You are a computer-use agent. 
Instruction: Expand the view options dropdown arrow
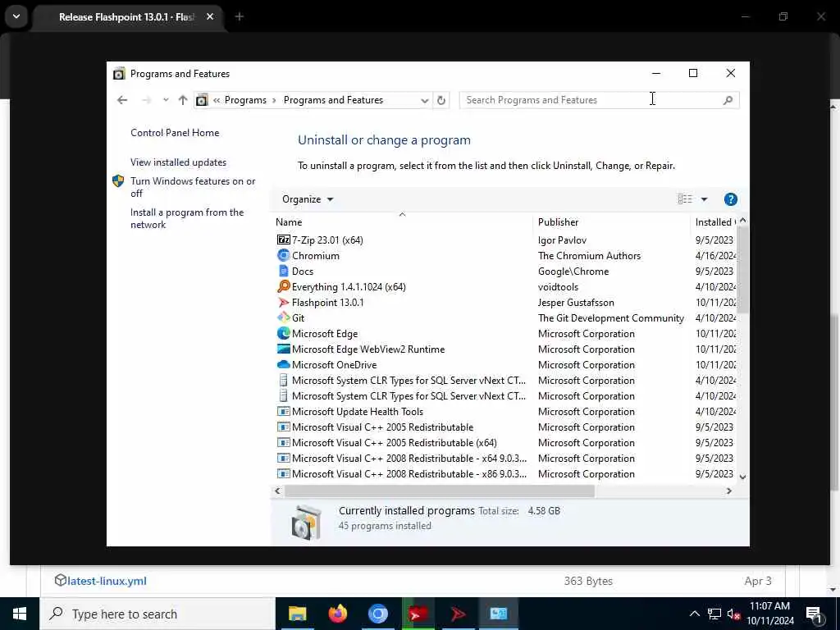pyautogui.click(x=704, y=199)
